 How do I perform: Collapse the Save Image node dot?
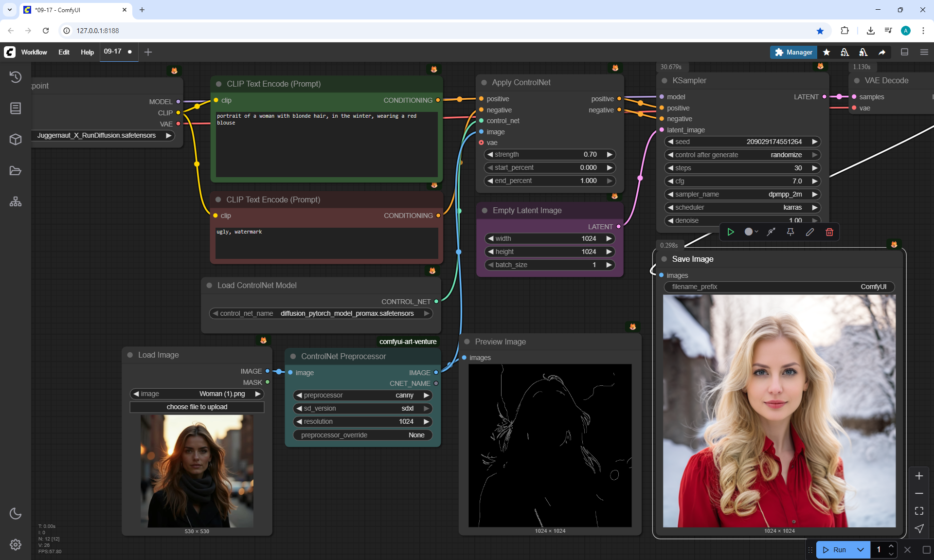[664, 259]
